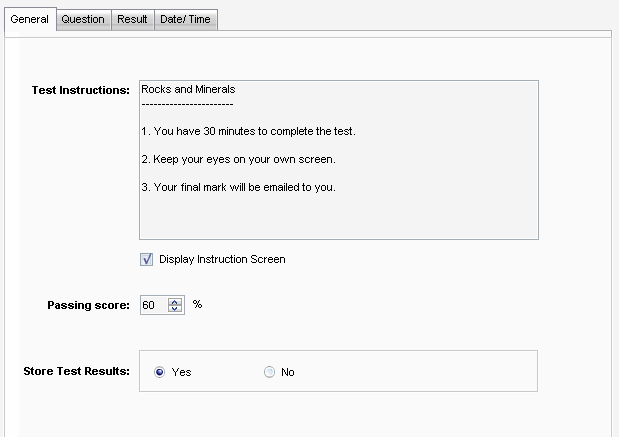Viewport: 619px width, 437px height.
Task: Switch to the Question tab
Action: pos(83,19)
